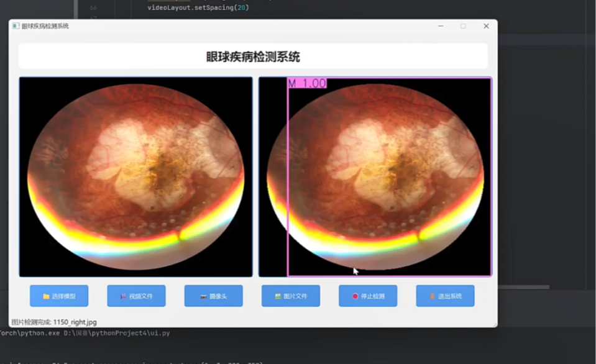Click the folder icon on 选择模型 button

click(46, 297)
